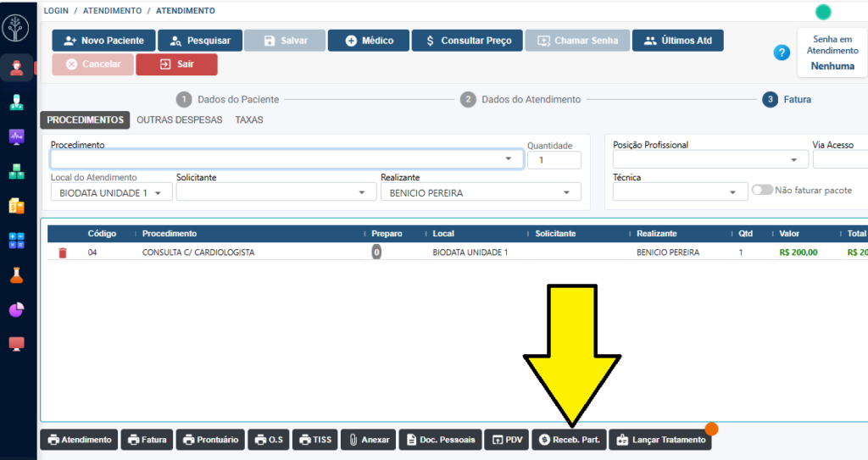Click the Receb. Part. button
This screenshot has width=868, height=460.
point(569,440)
